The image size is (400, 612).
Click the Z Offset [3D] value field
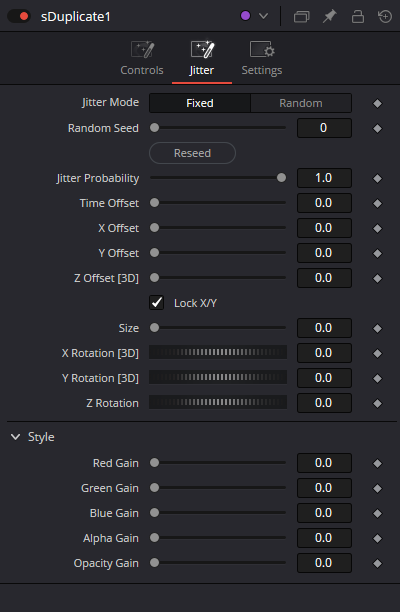[324, 278]
